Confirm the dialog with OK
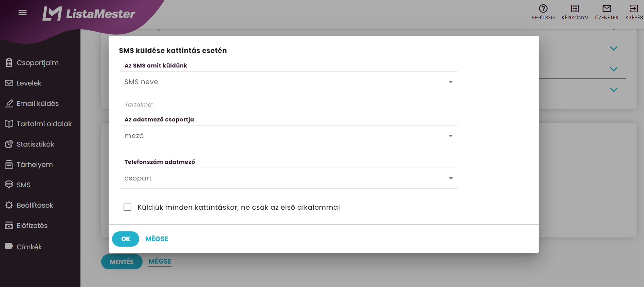The height and width of the screenshot is (287, 644). [x=126, y=239]
